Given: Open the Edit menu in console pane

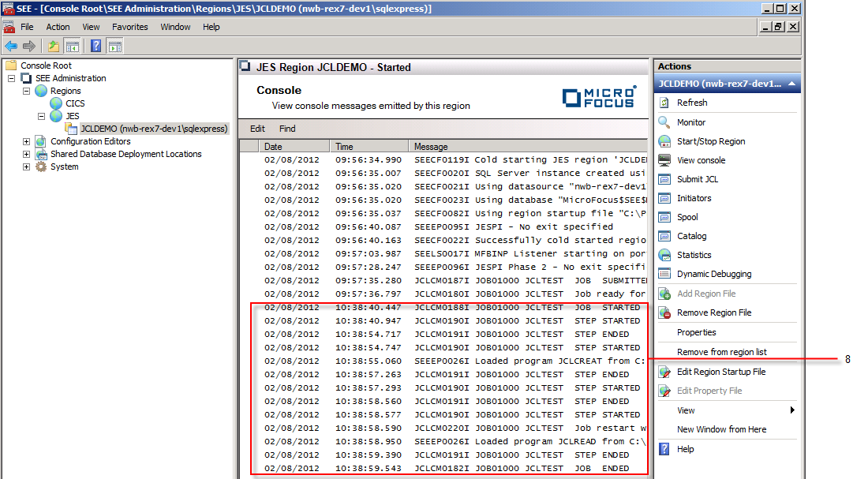Looking at the screenshot, I should point(258,129).
